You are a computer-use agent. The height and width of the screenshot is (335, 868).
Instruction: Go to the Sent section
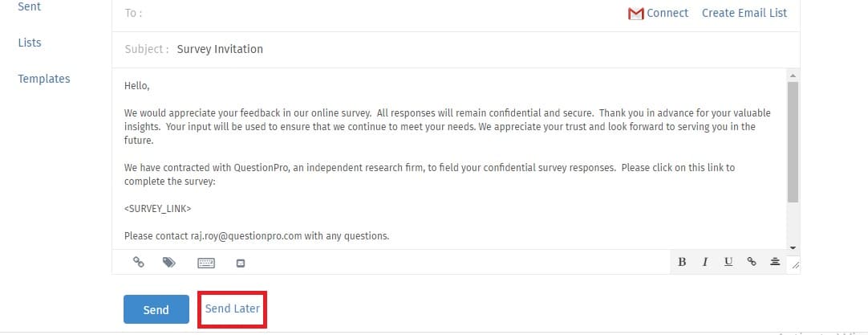(30, 6)
